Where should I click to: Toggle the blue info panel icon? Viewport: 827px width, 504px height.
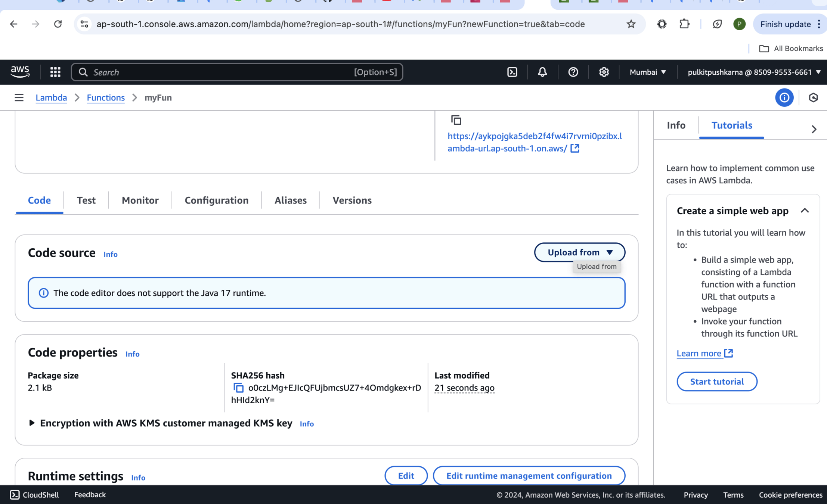click(784, 98)
